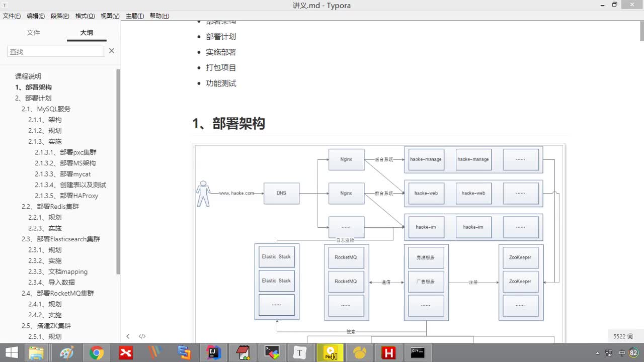Click the 实施部署 bullet in the document
Viewport: 644px width, 362px height.
[x=221, y=52]
